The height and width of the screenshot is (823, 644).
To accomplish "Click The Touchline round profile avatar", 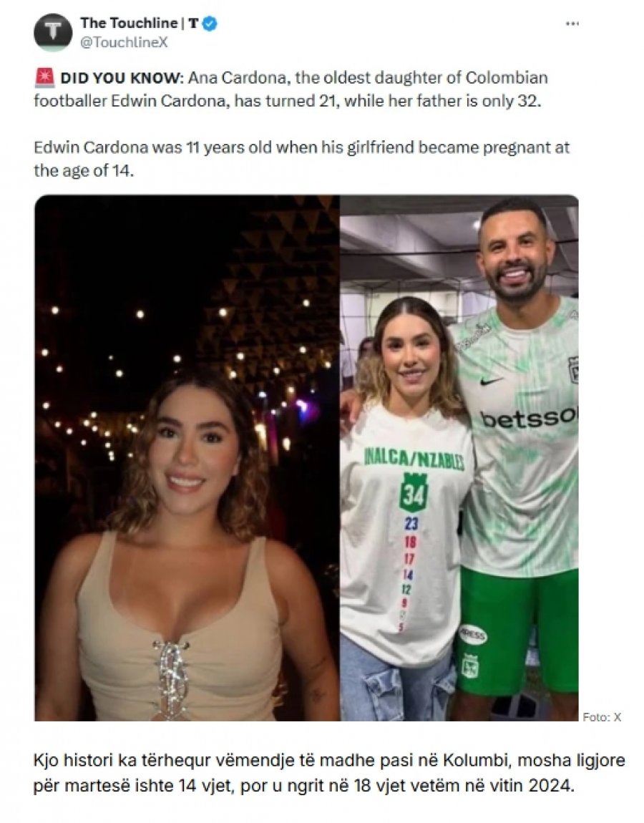I will click(x=52, y=32).
